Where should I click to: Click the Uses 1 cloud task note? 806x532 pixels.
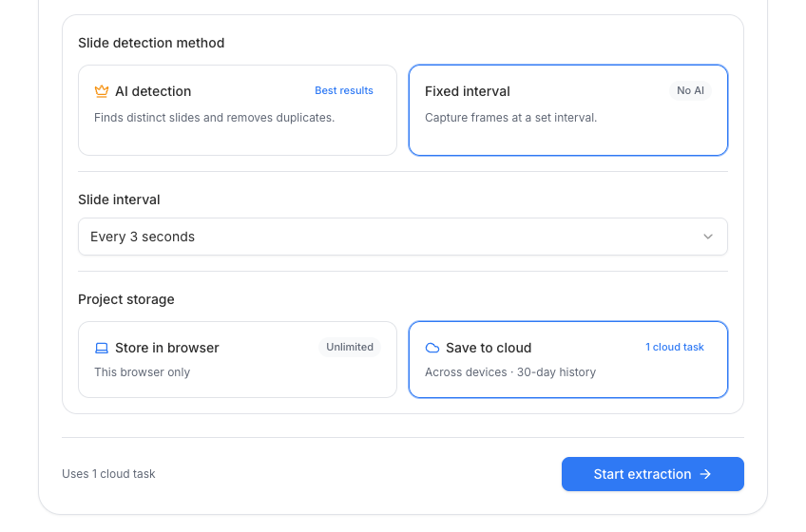point(108,474)
